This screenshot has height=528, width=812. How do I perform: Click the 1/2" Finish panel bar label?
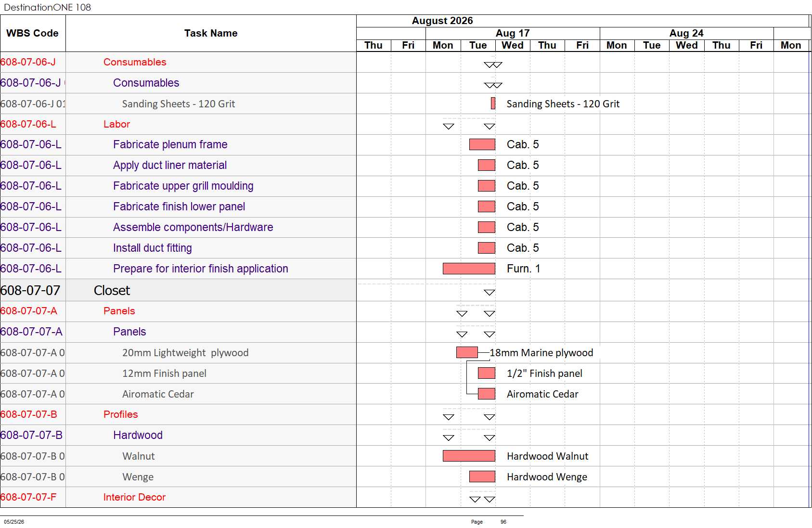coord(544,373)
